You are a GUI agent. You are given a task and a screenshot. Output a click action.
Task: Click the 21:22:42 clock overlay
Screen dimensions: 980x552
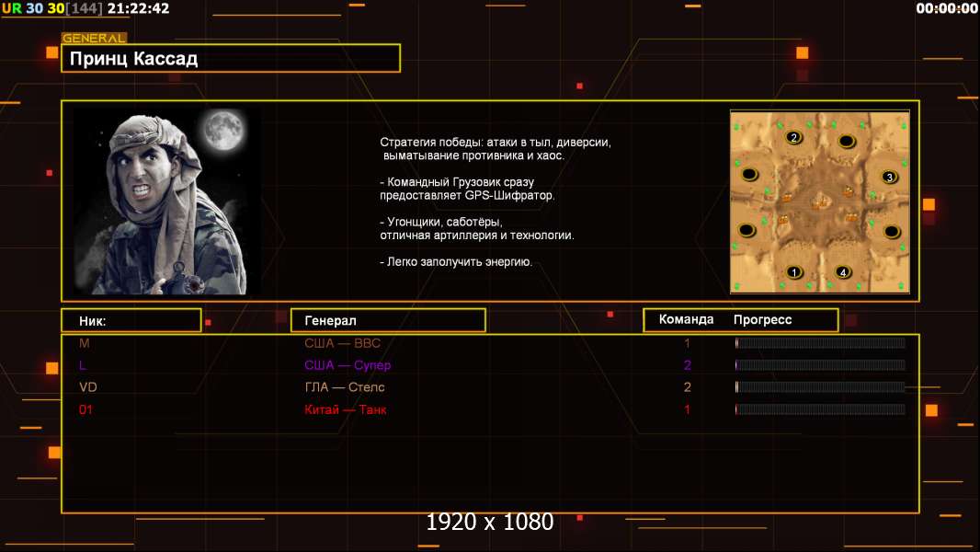pos(138,8)
